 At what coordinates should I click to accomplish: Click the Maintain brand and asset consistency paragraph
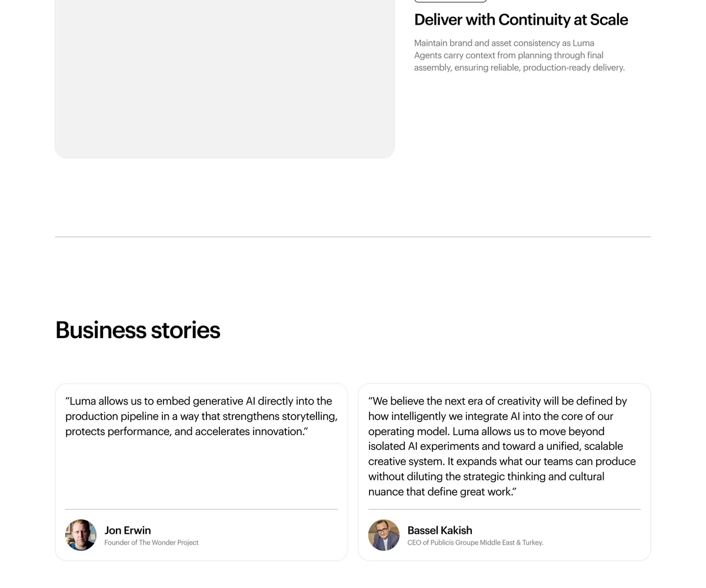pyautogui.click(x=519, y=55)
